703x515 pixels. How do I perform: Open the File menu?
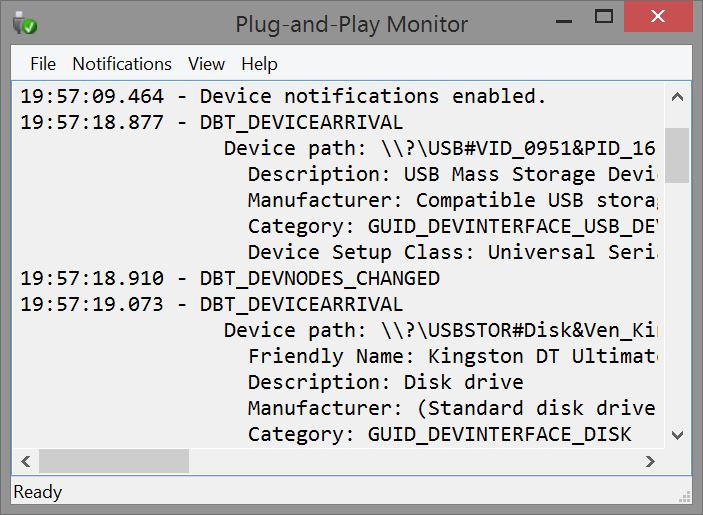(x=43, y=64)
